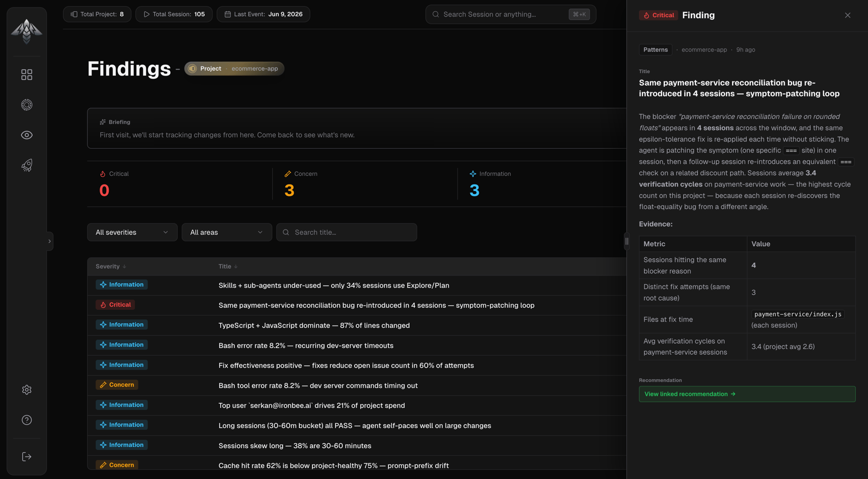Viewport: 868px width, 479px height.
Task: Click Sessions hitting the same blocker metric
Action: 693,265
